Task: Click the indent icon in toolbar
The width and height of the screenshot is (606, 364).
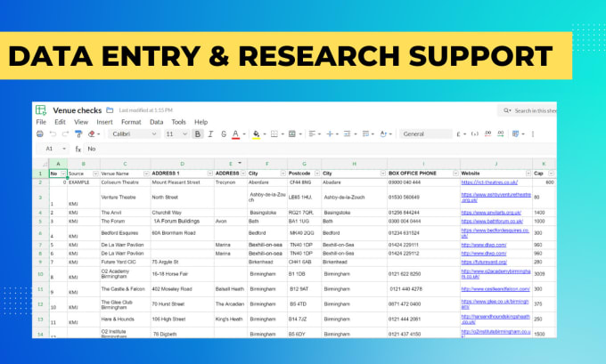Action: point(347,134)
